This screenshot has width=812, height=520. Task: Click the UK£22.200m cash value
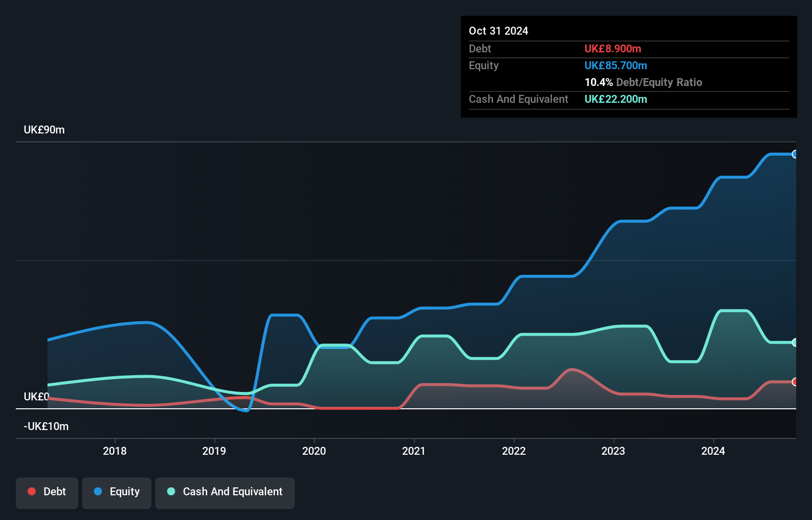point(616,99)
